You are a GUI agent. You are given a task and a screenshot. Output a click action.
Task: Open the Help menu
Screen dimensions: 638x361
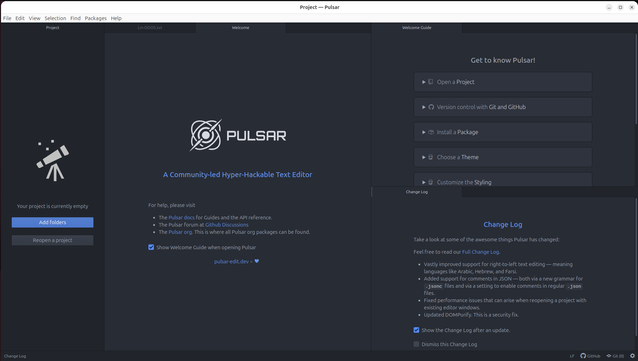pos(116,18)
